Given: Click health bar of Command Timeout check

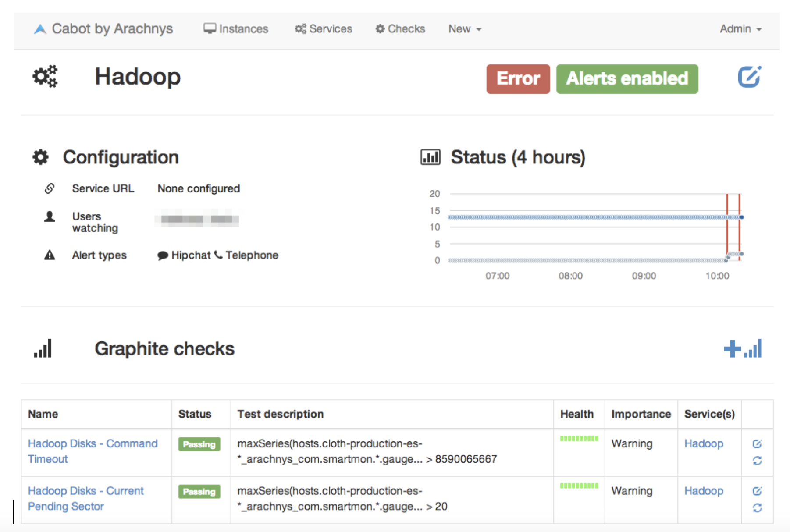Looking at the screenshot, I should [579, 438].
